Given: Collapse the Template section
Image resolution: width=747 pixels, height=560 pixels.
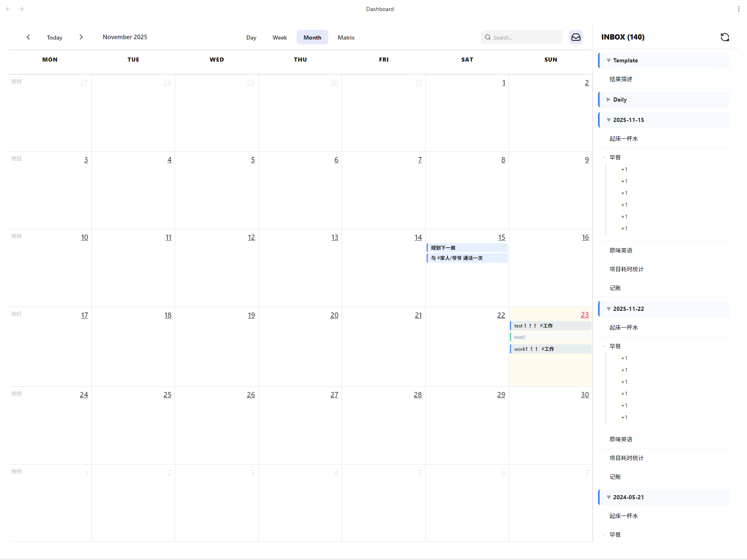Looking at the screenshot, I should (609, 60).
